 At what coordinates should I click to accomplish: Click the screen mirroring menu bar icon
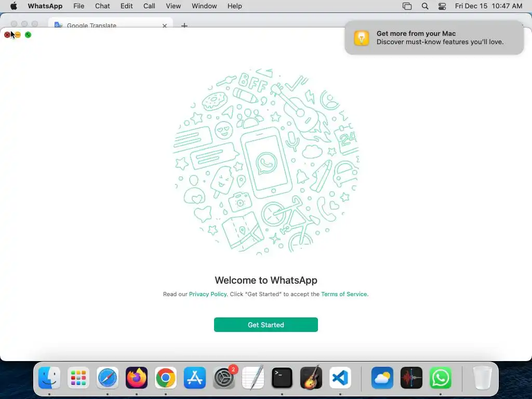coord(407,6)
